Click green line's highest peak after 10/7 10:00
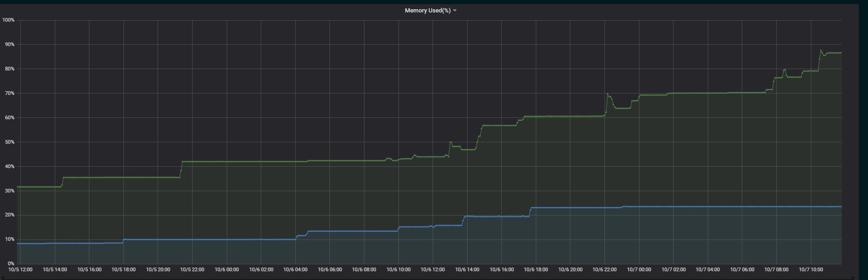 coord(821,50)
